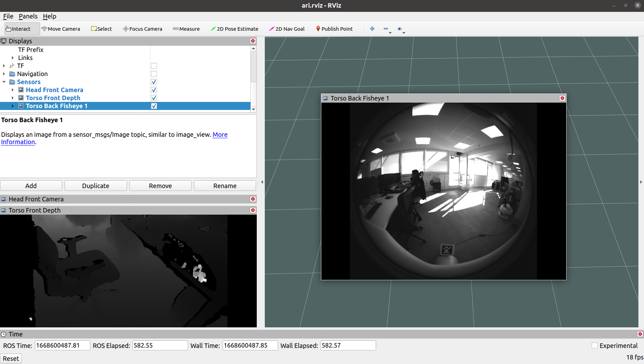The image size is (644, 364).
Task: Collapse left panel with the splitter arrow
Action: pyautogui.click(x=262, y=182)
